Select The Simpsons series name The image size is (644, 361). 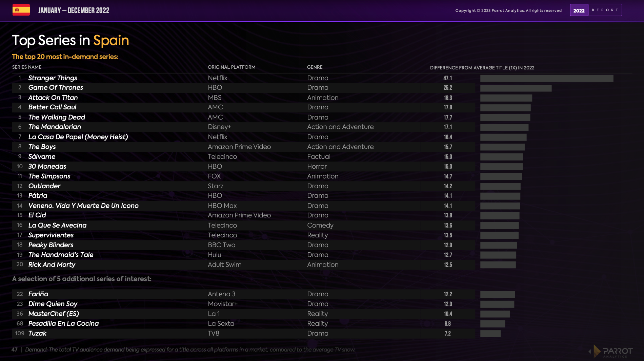pyautogui.click(x=49, y=176)
